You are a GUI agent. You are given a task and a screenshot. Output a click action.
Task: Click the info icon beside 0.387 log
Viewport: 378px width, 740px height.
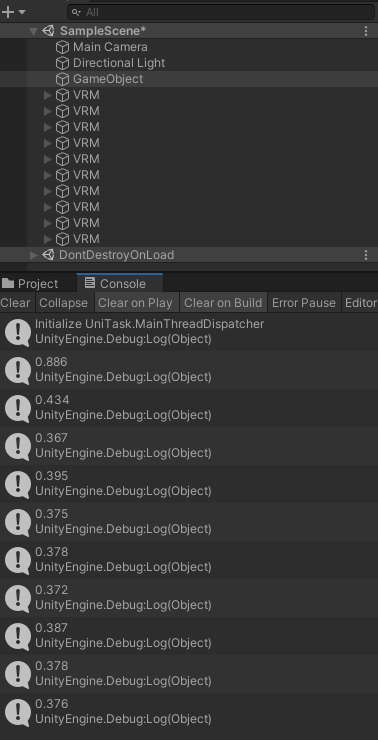tap(18, 637)
